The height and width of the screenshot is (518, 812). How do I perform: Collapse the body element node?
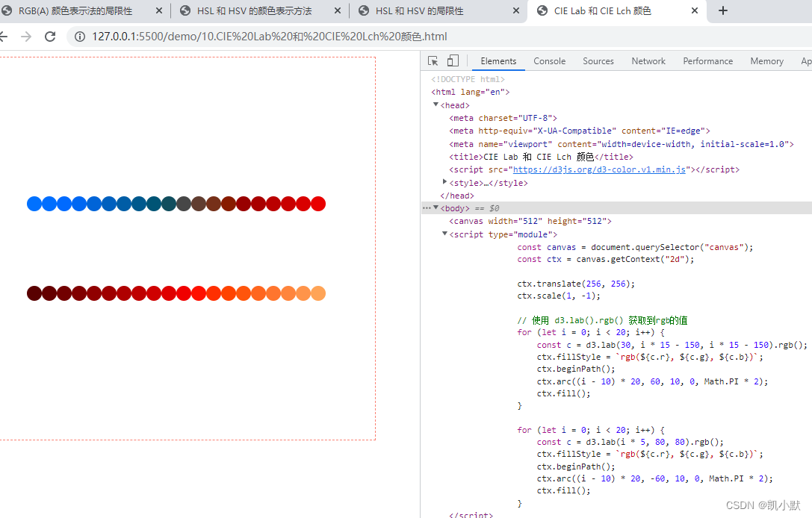pos(436,207)
